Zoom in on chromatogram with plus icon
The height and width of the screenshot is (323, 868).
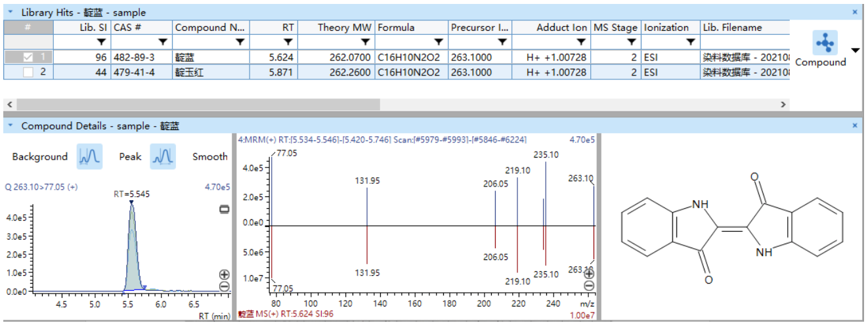tap(225, 275)
